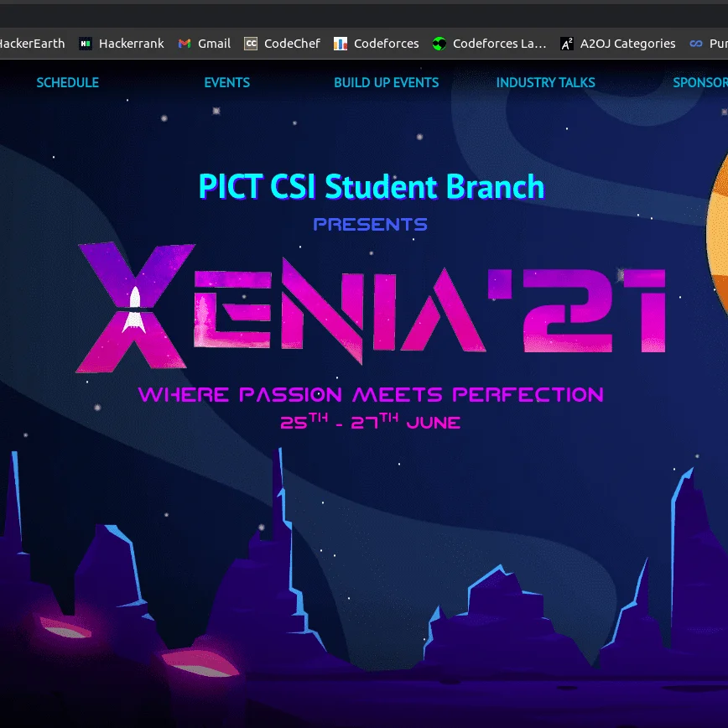Viewport: 728px width, 728px height.
Task: Click the Where Passion Meets Perfection tagline
Action: 371,394
